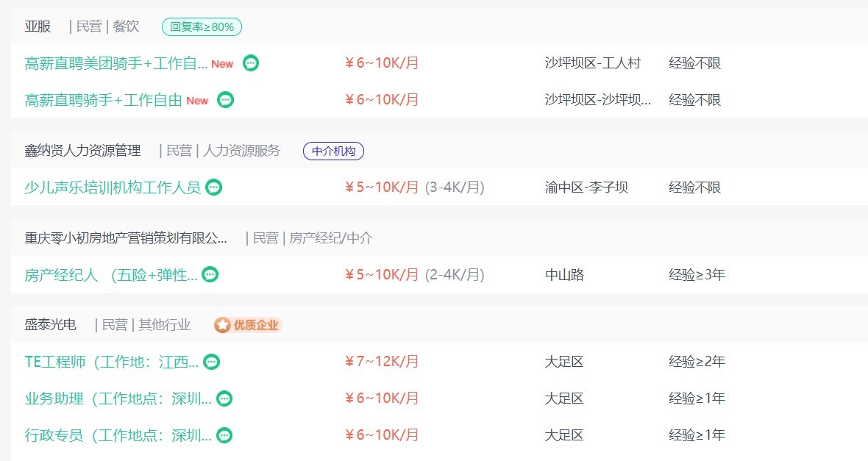The height and width of the screenshot is (461, 868).
Task: Open the 房产经纪人 (五险+弹性 job link
Action: (x=111, y=274)
